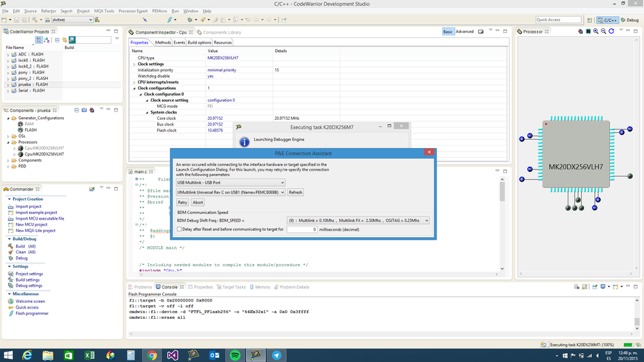The width and height of the screenshot is (644, 362).
Task: Click the New file icon in main toolbar
Action: [4, 20]
